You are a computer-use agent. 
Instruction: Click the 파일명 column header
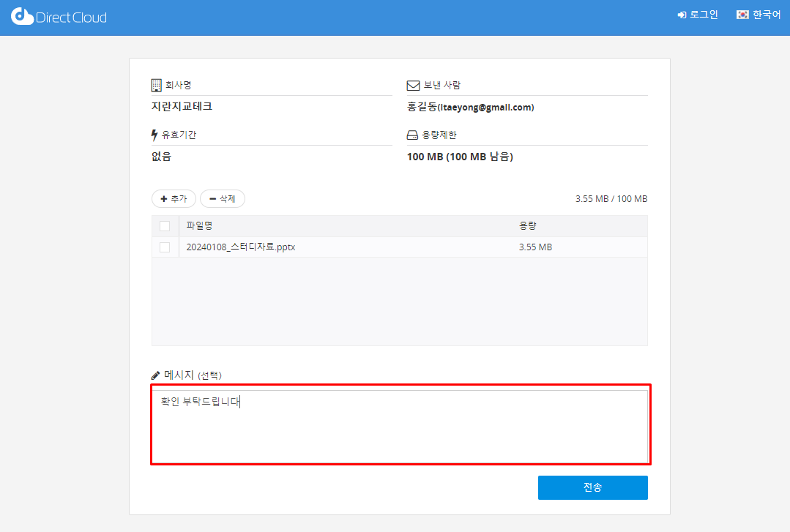(199, 225)
